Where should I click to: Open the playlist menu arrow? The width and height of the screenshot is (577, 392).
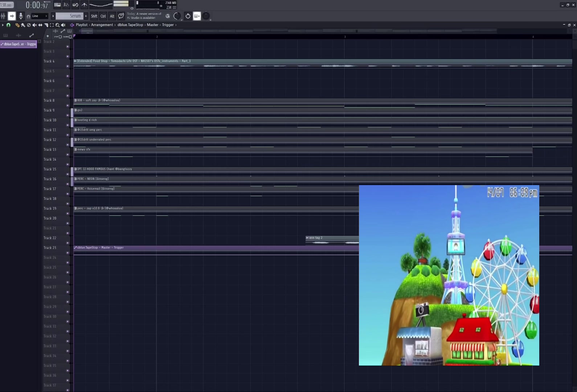[x=3, y=25]
